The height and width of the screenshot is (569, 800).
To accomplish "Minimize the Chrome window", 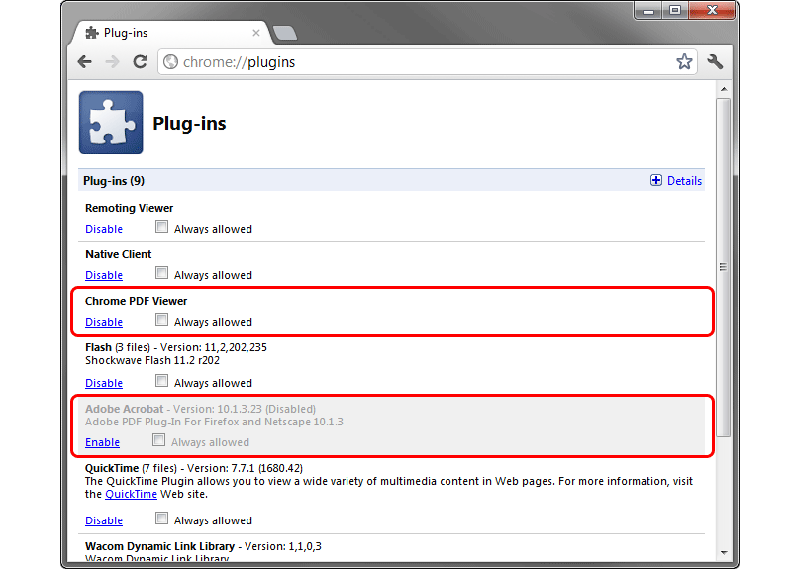I will click(x=648, y=11).
